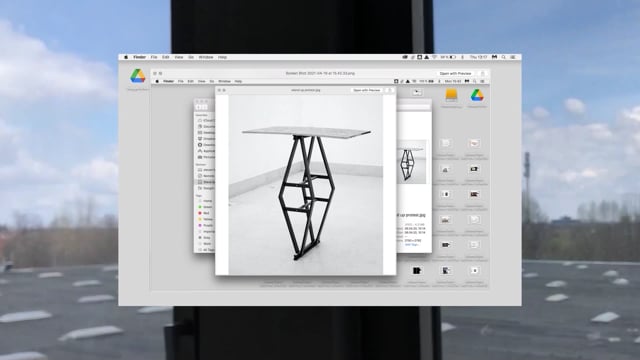This screenshot has width=640, height=360.
Task: Open the Google Drive icon on the inner desktop
Action: 477,96
